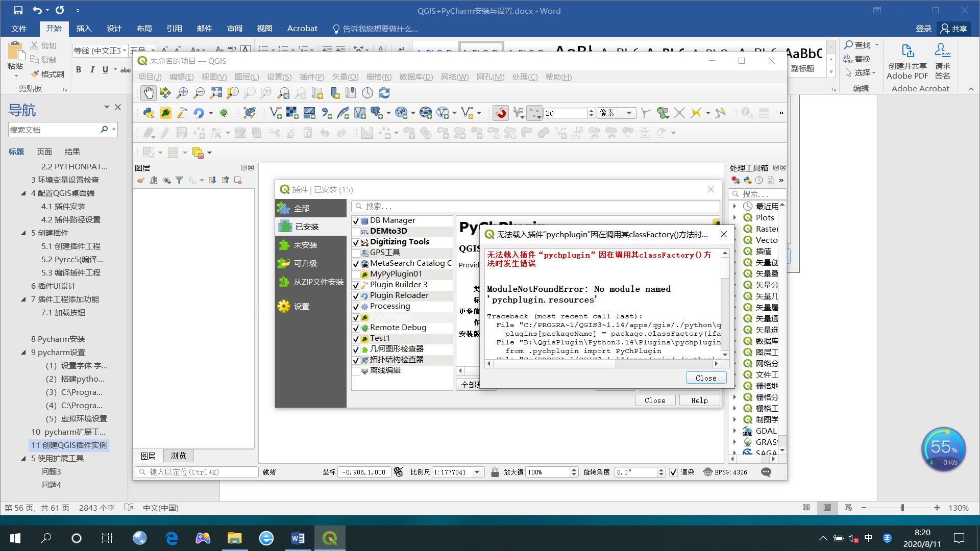Adjust the Word zoom slider handle
Screen dimensions: 980x551
point(902,508)
